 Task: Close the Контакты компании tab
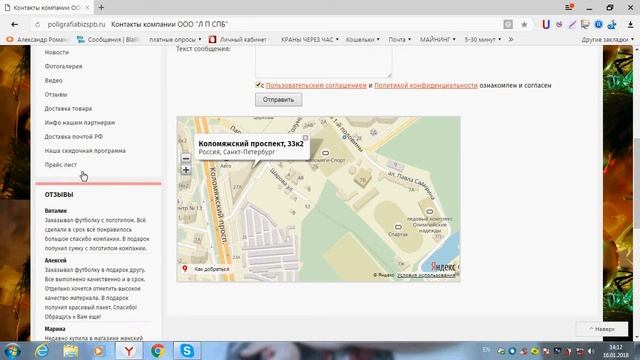coord(87,7)
